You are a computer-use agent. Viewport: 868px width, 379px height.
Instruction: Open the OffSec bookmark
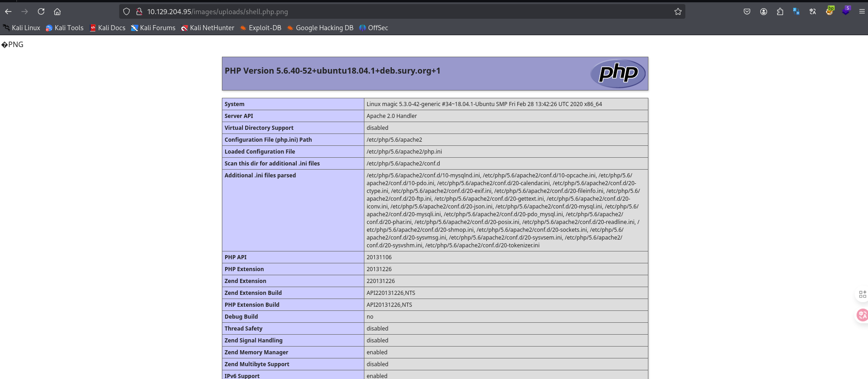(x=374, y=28)
